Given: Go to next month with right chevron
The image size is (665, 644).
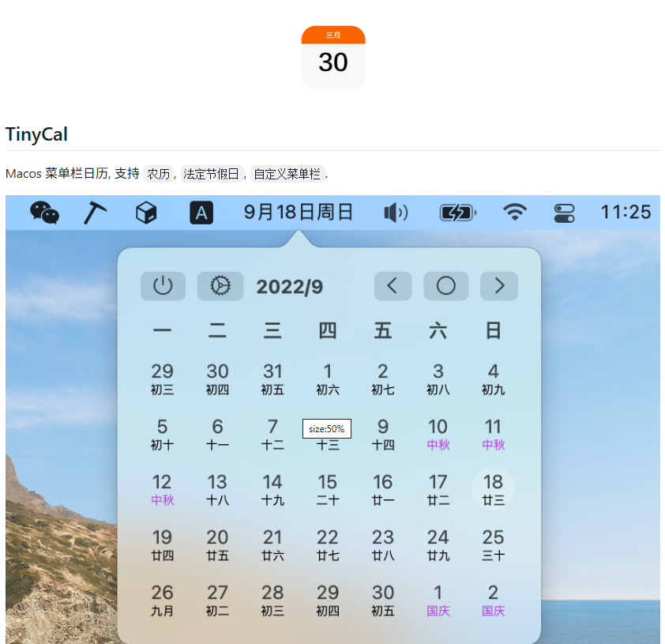Looking at the screenshot, I should coord(498,286).
